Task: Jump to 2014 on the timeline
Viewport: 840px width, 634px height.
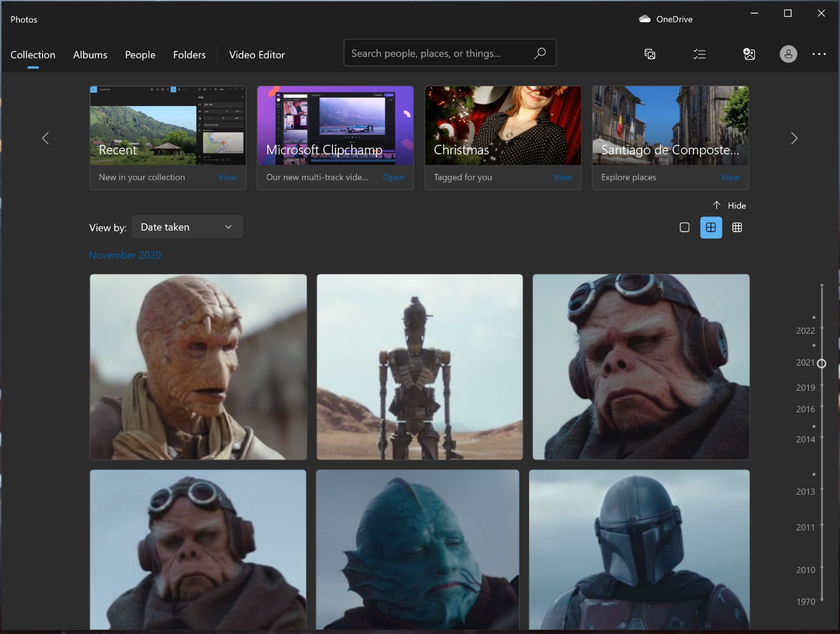Action: [x=805, y=440]
